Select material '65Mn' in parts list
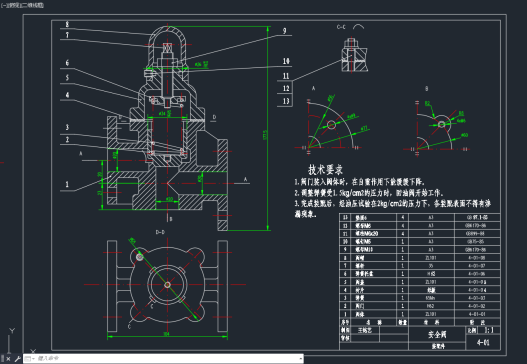Viewport: 527px width, 364px height. 430,298
